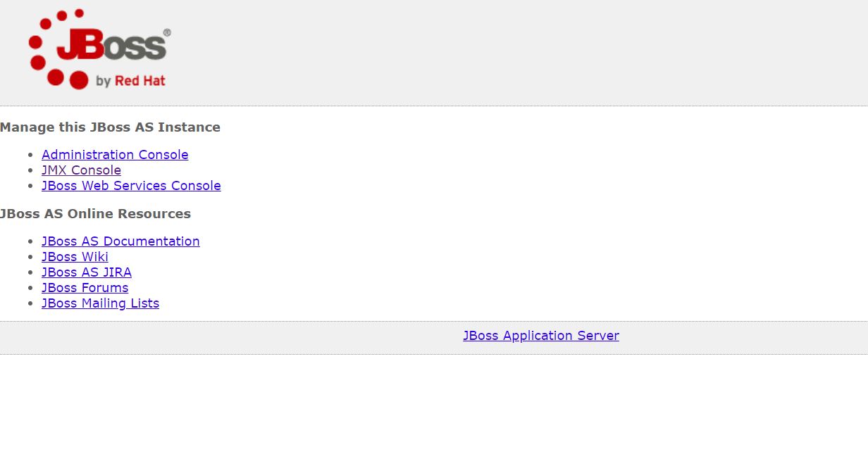This screenshot has width=868, height=454.
Task: Open the JMX Console link
Action: click(81, 170)
